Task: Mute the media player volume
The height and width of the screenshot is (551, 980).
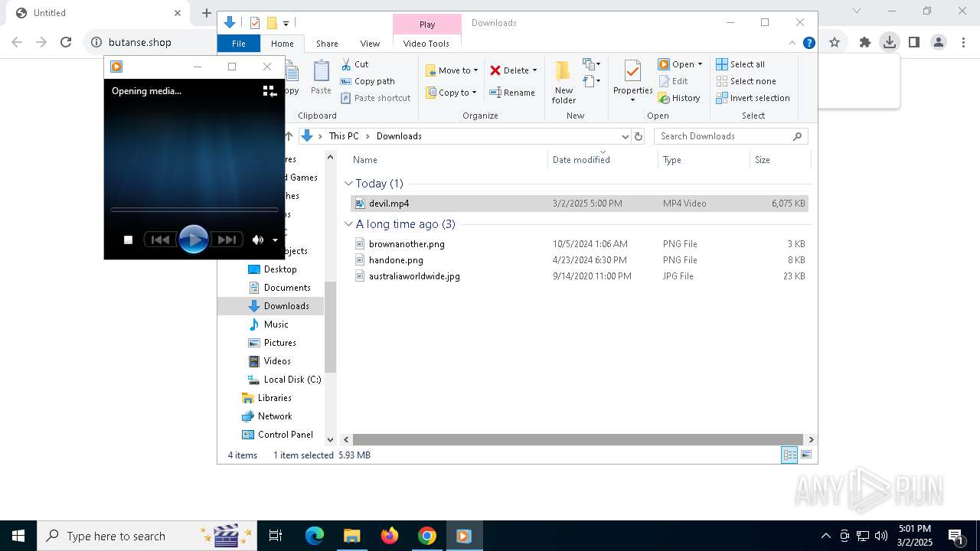Action: (x=258, y=240)
